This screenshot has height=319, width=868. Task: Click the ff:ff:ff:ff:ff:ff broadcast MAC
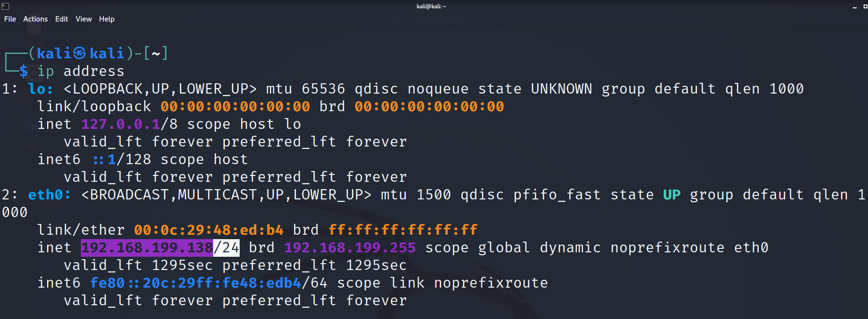[403, 230]
